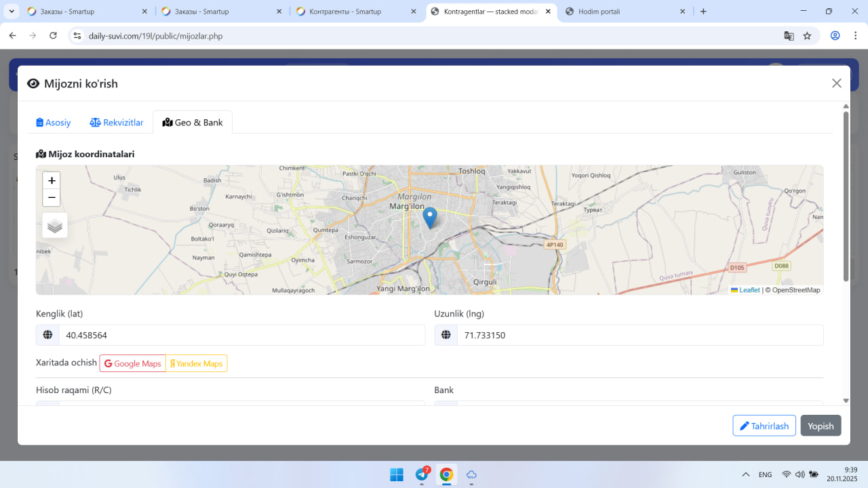
Task: Click the blue location marker on map
Action: [x=430, y=218]
